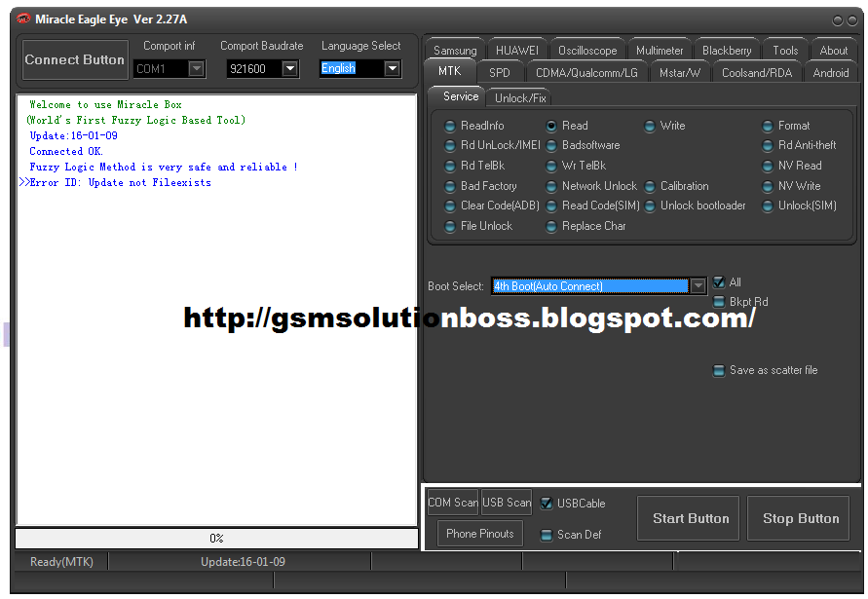
Task: Click the Error ID log line
Action: (115, 183)
